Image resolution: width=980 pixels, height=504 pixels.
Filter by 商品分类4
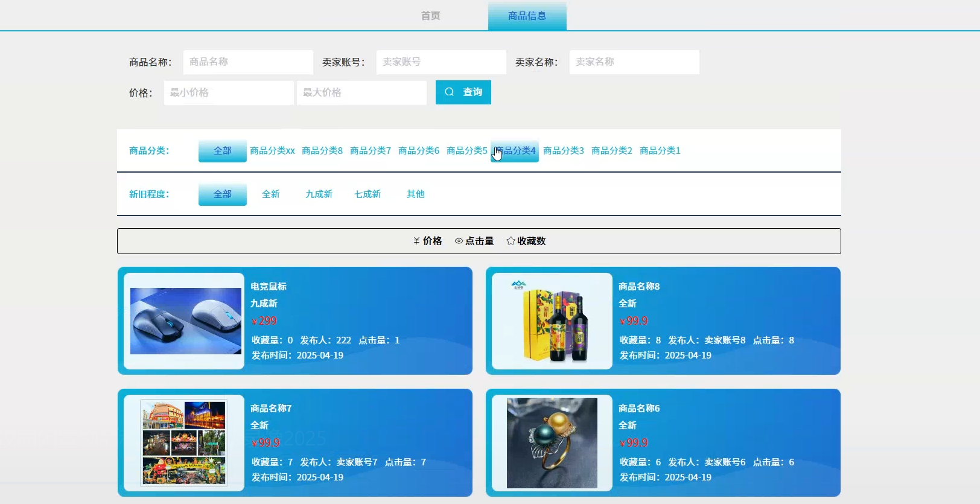point(515,151)
